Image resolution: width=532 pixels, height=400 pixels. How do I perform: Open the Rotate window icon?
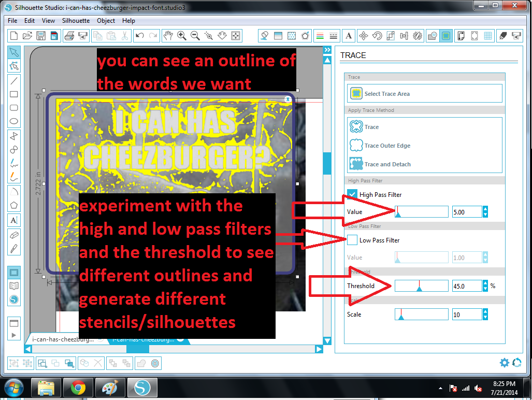tap(377, 36)
